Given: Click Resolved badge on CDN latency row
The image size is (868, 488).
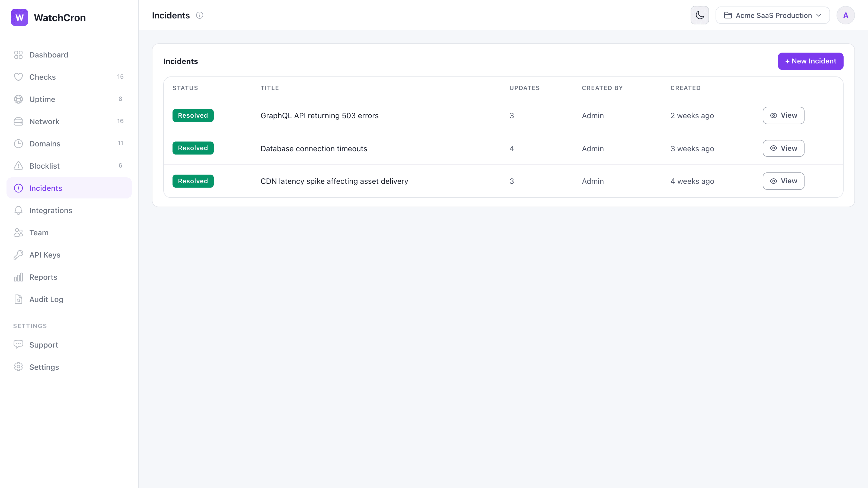Looking at the screenshot, I should [x=193, y=181].
